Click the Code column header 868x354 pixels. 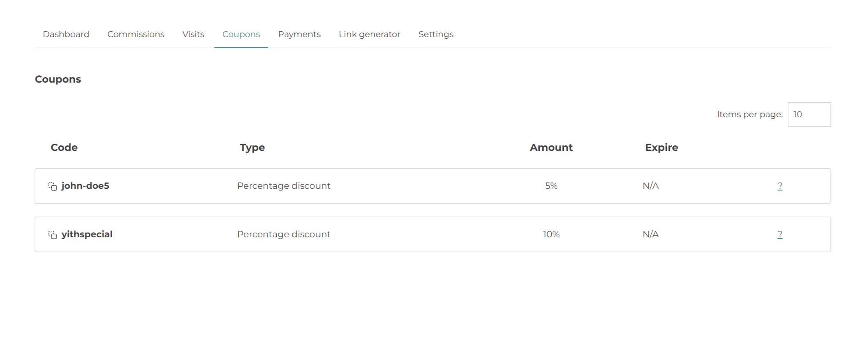[x=64, y=147]
